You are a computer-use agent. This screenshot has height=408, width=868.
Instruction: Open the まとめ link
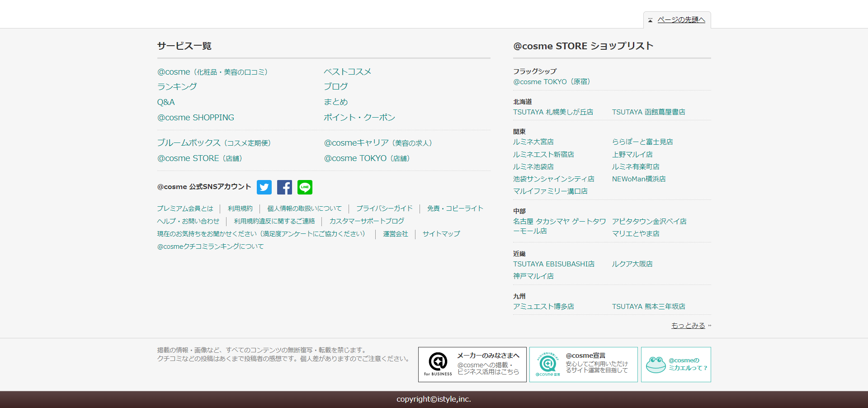(x=336, y=102)
